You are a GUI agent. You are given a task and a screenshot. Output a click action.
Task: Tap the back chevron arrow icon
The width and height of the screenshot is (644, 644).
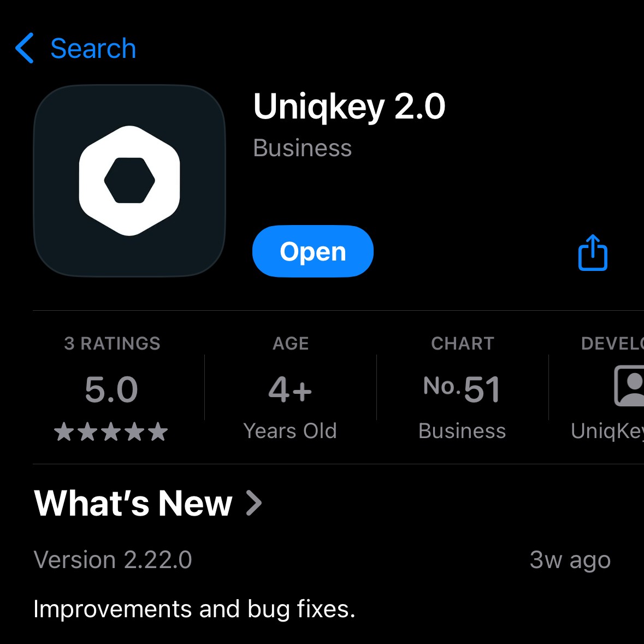(24, 48)
